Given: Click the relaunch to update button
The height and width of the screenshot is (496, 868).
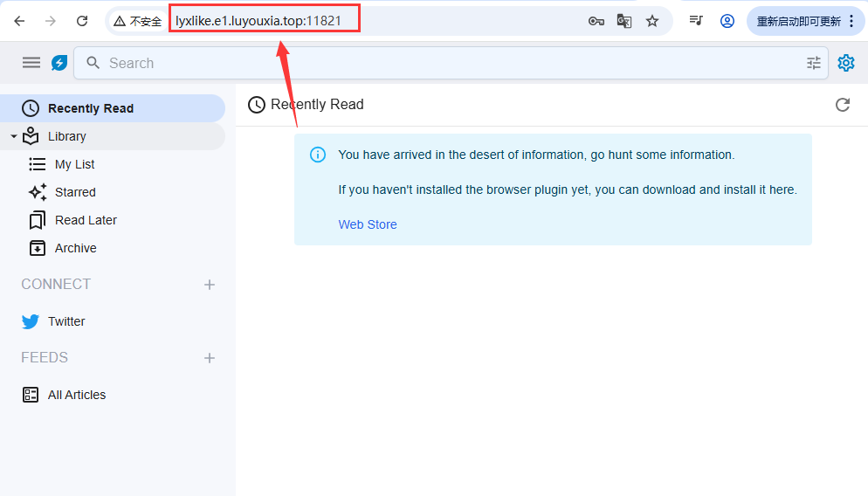Looking at the screenshot, I should click(798, 21).
